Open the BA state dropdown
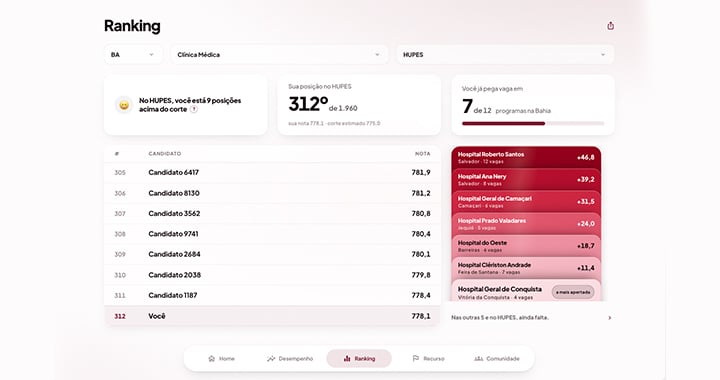The width and height of the screenshot is (720, 380). tap(133, 55)
